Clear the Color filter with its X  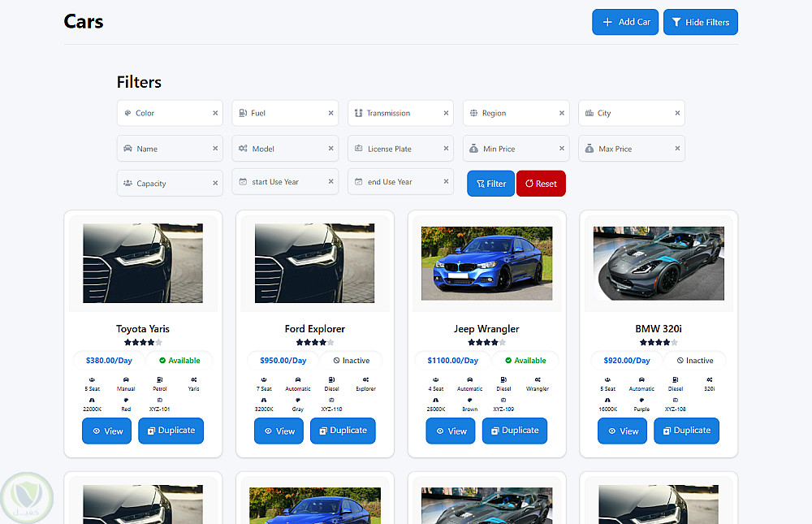tap(215, 113)
